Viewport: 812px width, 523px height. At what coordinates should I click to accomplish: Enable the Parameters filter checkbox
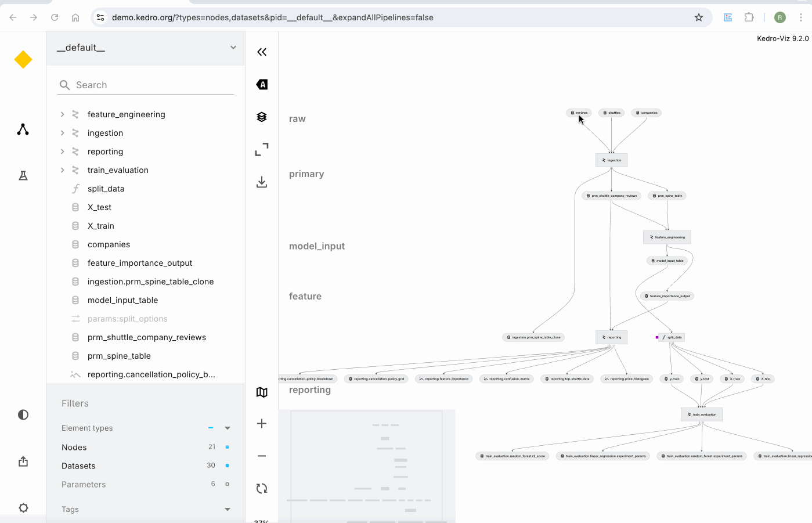point(227,484)
